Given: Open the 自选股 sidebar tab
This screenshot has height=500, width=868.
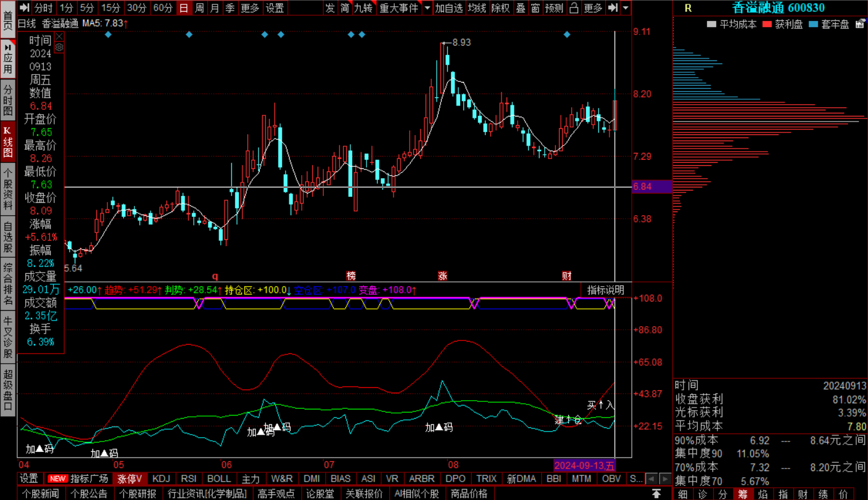Looking at the screenshot, I should [8, 237].
